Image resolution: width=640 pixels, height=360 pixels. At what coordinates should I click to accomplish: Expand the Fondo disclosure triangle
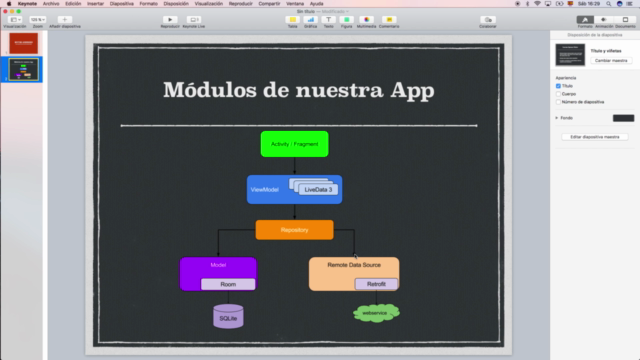pyautogui.click(x=556, y=118)
